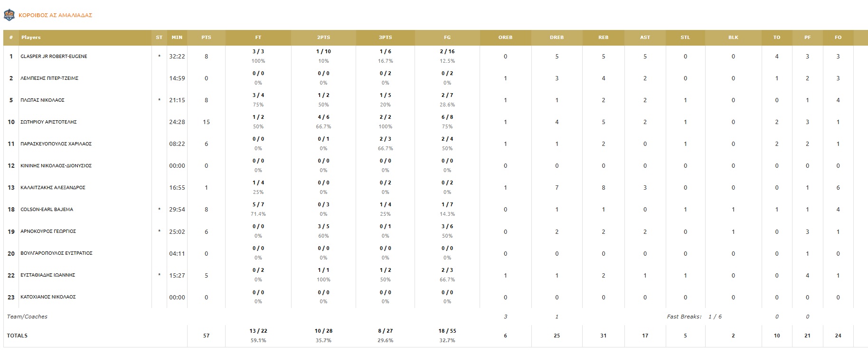
Task: Select the OREB column header
Action: pos(505,38)
